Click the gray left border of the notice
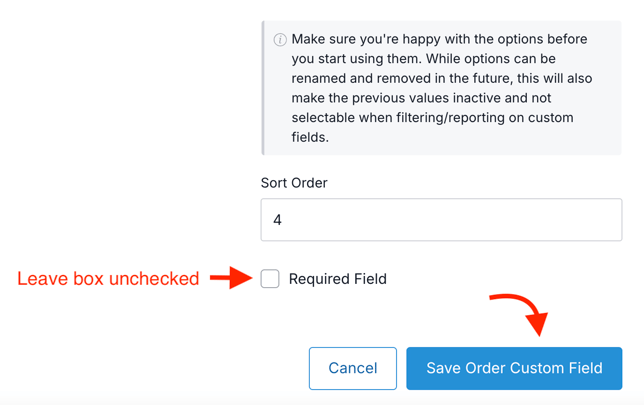Viewport: 644px width, 405px height. 263,88
